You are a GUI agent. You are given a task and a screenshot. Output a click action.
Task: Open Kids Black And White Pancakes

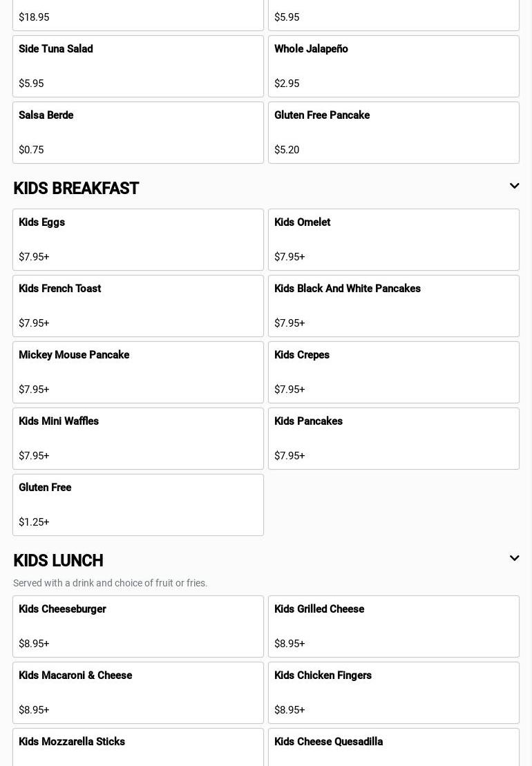click(x=394, y=306)
